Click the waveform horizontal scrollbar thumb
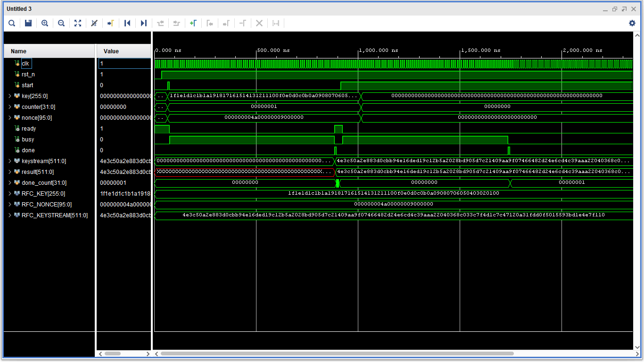 [x=337, y=353]
